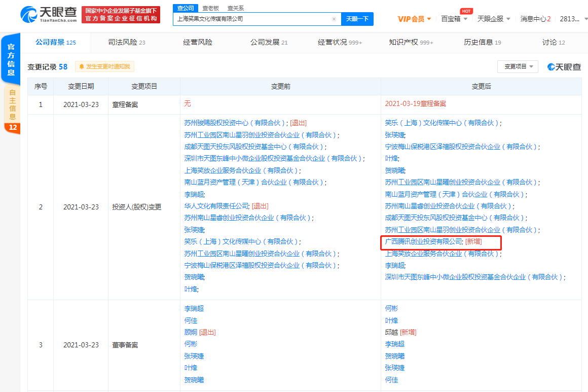Open 何彬 link in row 3 变更后

pyautogui.click(x=391, y=308)
